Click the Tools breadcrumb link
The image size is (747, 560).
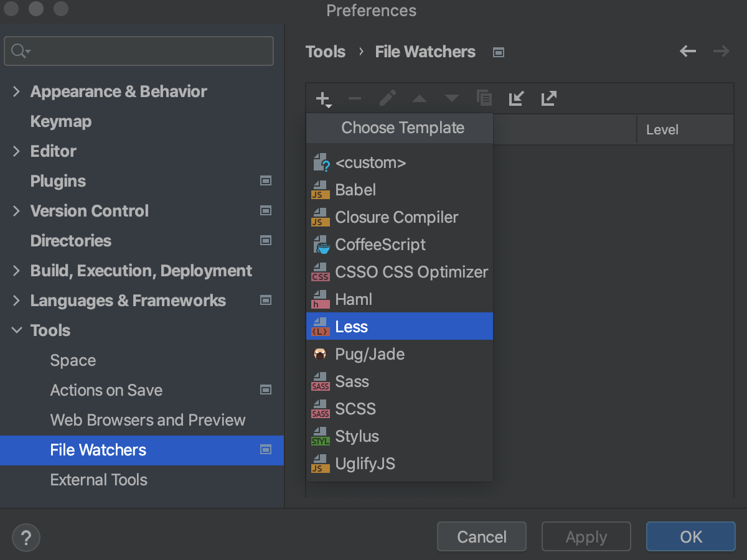point(325,52)
